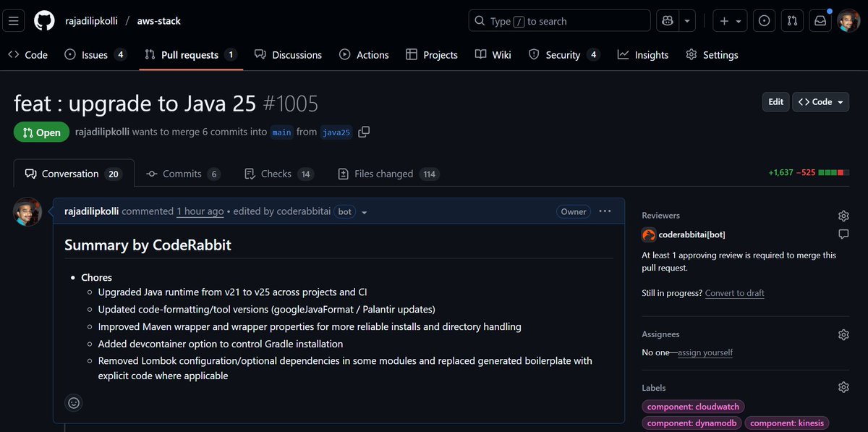The width and height of the screenshot is (868, 432).
Task: Click the Open status badge
Action: pos(41,132)
